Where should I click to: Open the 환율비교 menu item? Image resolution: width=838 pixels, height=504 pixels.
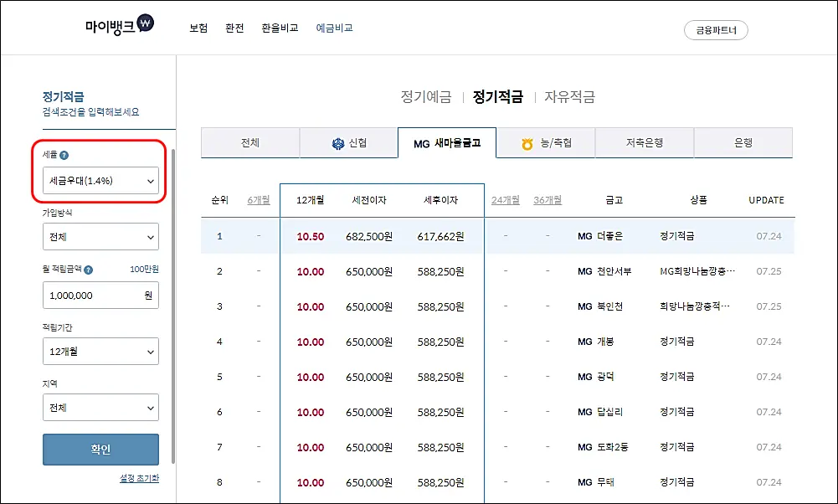tap(280, 27)
